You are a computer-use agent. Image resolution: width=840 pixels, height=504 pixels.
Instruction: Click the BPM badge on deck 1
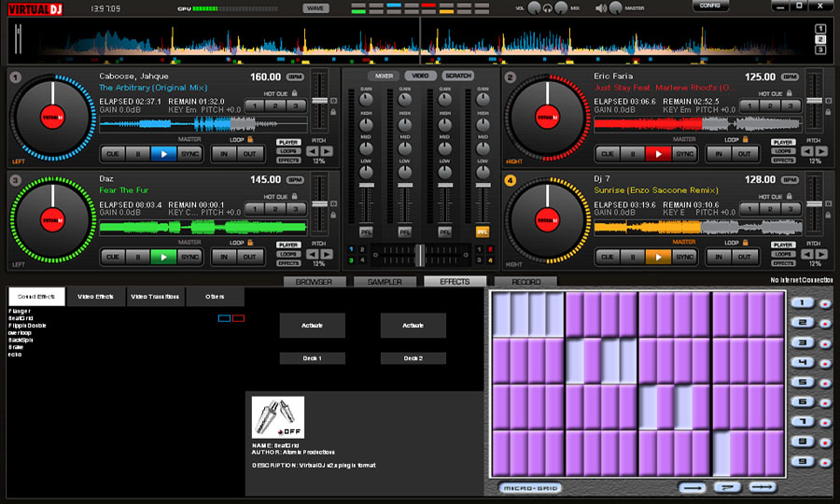296,77
